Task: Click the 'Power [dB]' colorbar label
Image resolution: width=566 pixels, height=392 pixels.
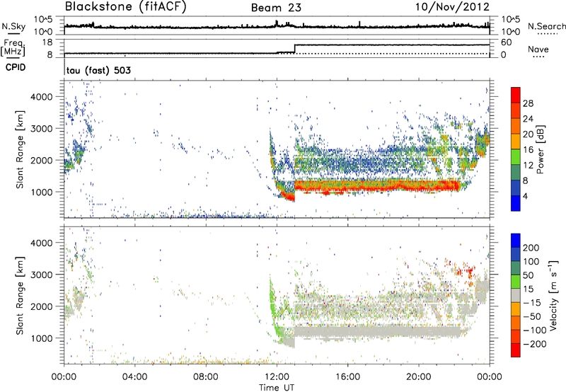Action: [541, 149]
